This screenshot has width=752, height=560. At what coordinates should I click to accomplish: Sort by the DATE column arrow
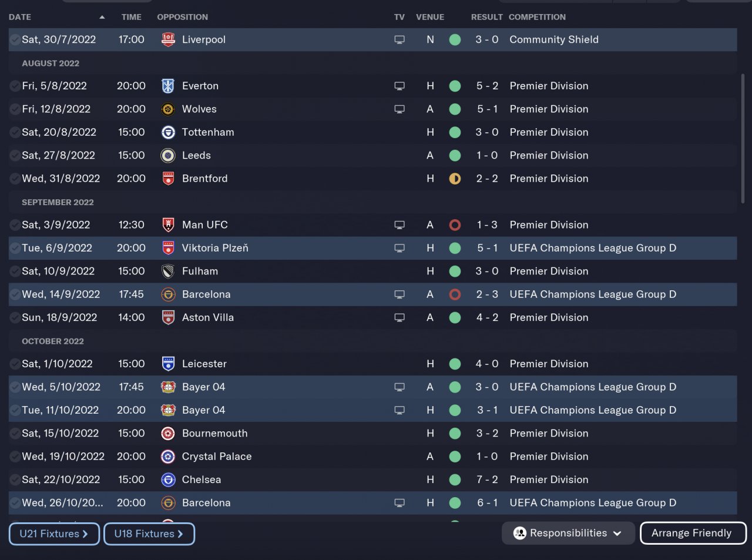click(x=102, y=17)
